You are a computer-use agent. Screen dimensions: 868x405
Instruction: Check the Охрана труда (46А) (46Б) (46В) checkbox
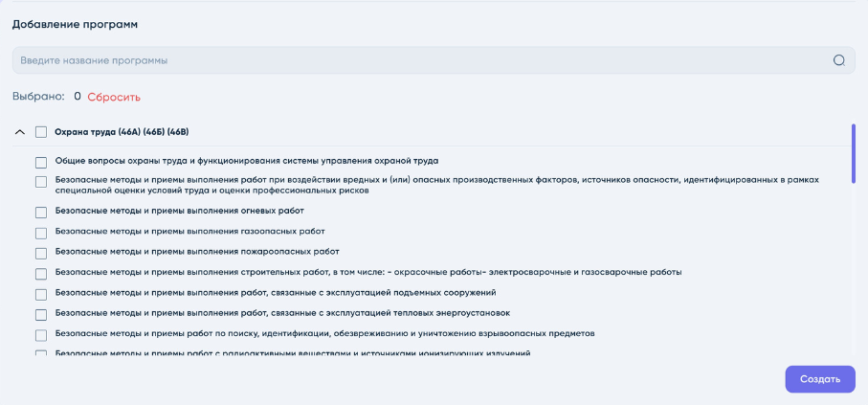tap(41, 132)
